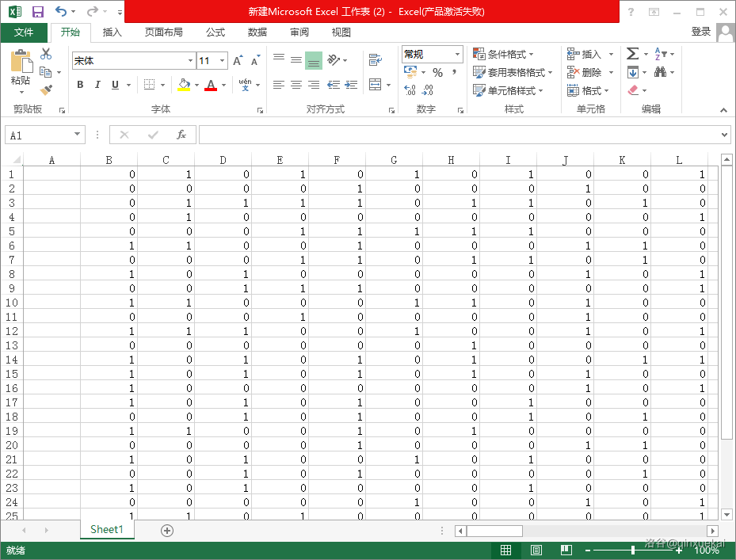736x560 pixels.
Task: Click the Wrap Text icon
Action: click(x=375, y=60)
